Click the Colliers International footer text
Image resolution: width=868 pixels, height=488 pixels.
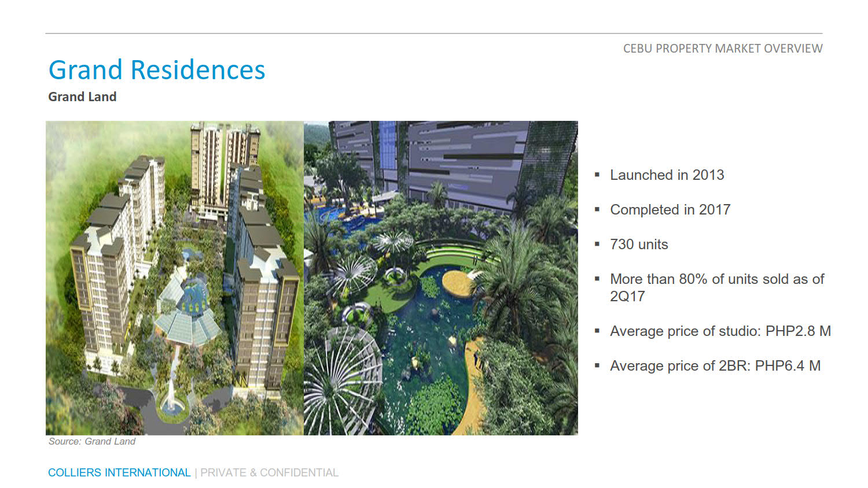[x=119, y=473]
